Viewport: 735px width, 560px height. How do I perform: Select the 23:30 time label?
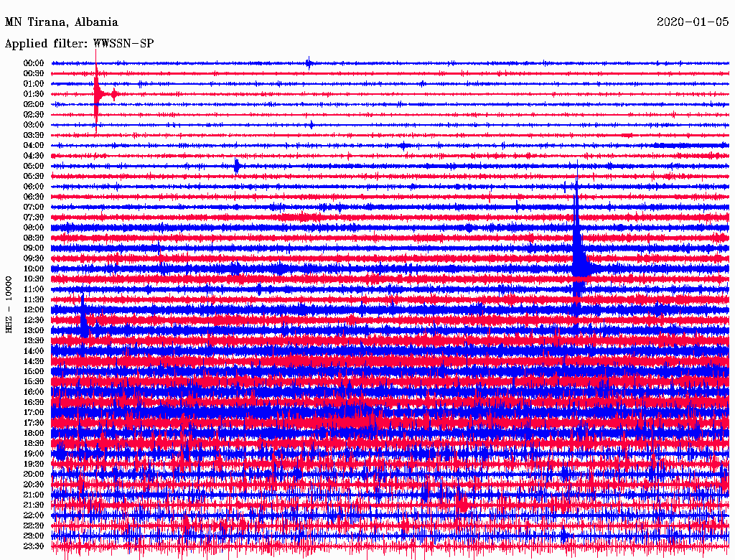[x=34, y=546]
